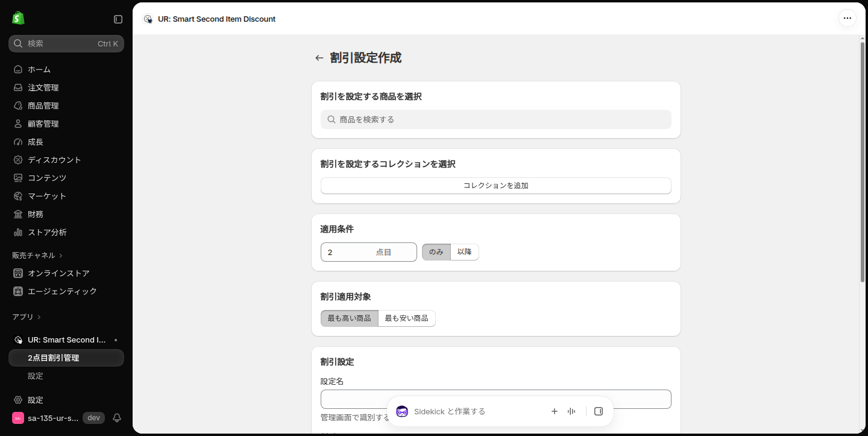This screenshot has height=436, width=868.
Task: Click the app icon in the top header
Action: (148, 19)
